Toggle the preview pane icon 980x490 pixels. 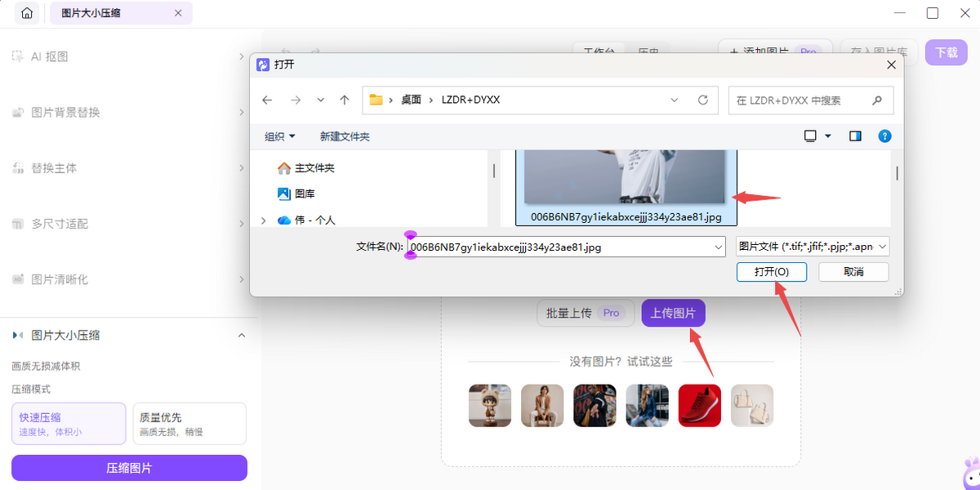coord(855,136)
